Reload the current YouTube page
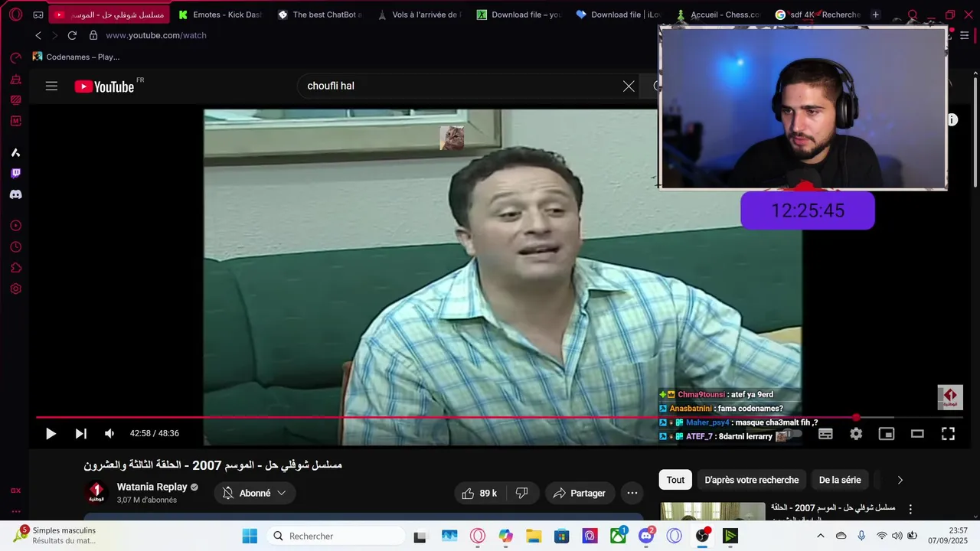This screenshot has width=980, height=551. [72, 35]
